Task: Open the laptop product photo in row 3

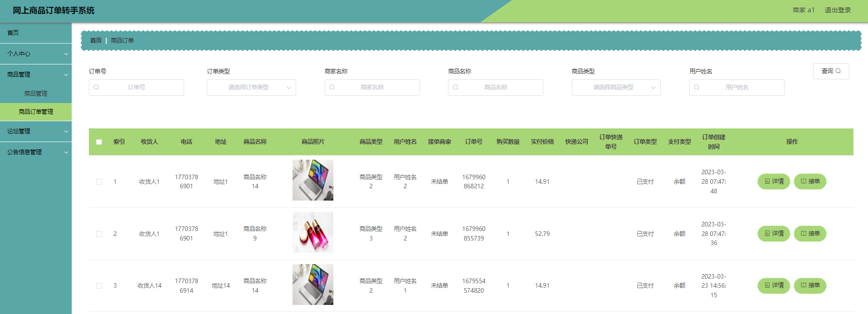Action: coord(313,285)
